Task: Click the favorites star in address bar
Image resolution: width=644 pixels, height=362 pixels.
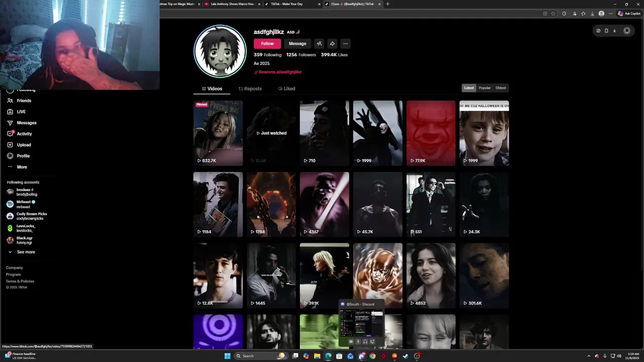Action: [x=553, y=14]
